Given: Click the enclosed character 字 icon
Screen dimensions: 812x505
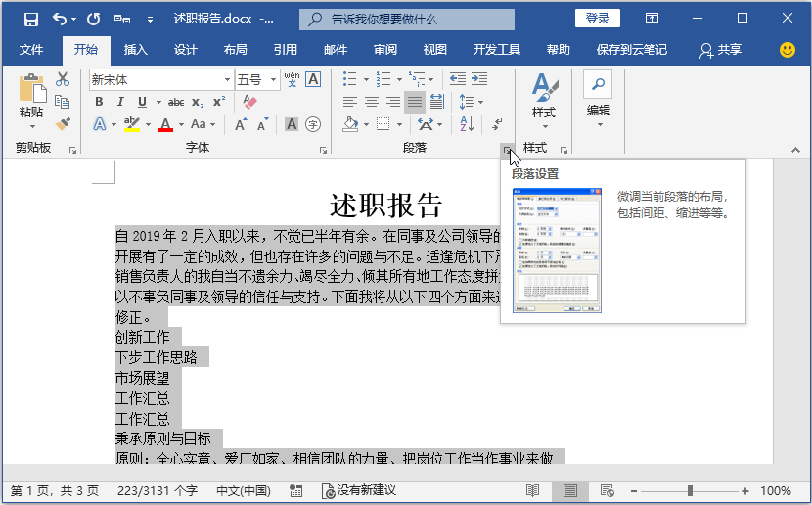Looking at the screenshot, I should point(313,124).
